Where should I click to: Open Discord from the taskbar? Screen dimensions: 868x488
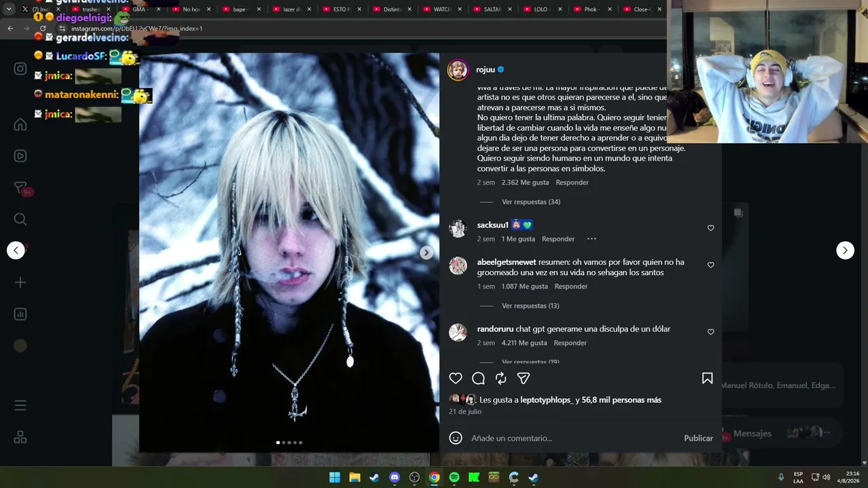(x=395, y=477)
